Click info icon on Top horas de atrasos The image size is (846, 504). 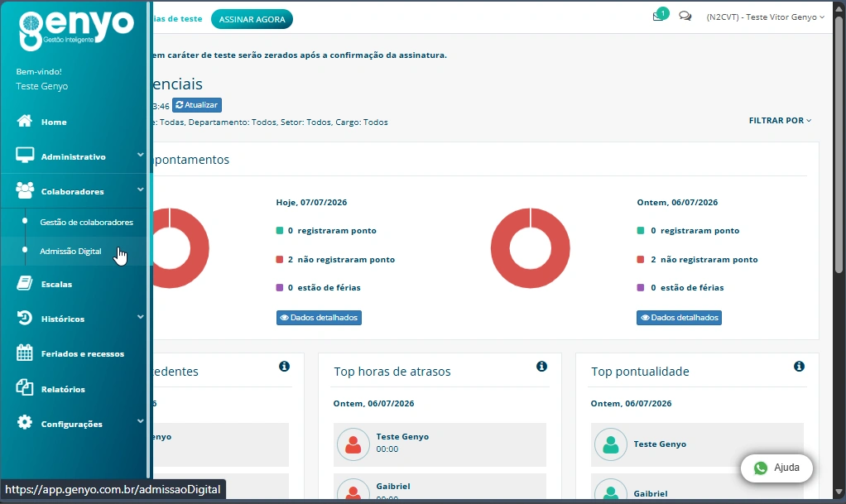(x=541, y=367)
